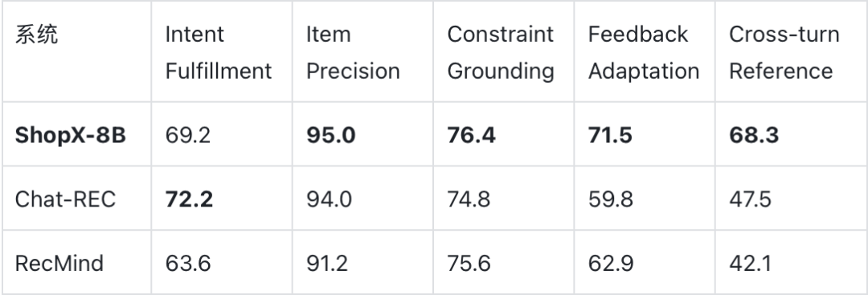This screenshot has width=868, height=295.
Task: Click the ShopX-8B row label
Action: point(70,135)
